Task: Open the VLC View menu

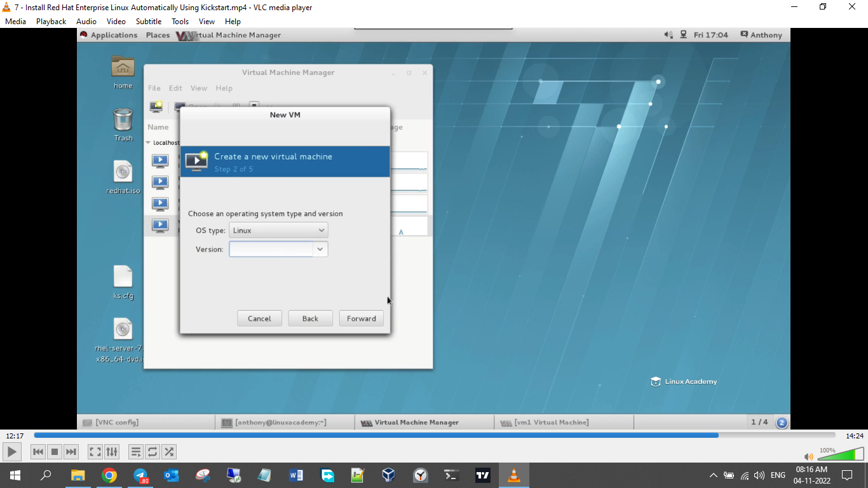Action: coord(207,21)
